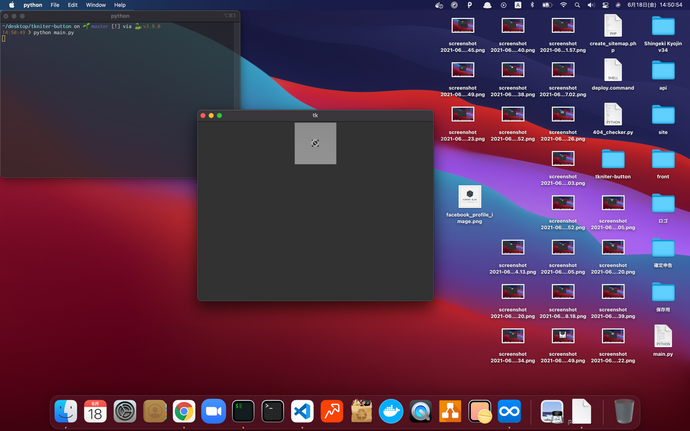The width and height of the screenshot is (690, 431).
Task: Activate Siri from menu bar
Action: click(x=618, y=5)
